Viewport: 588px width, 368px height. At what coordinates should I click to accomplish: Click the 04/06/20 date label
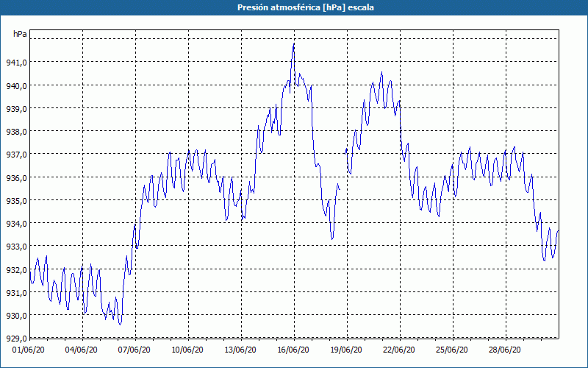82,350
